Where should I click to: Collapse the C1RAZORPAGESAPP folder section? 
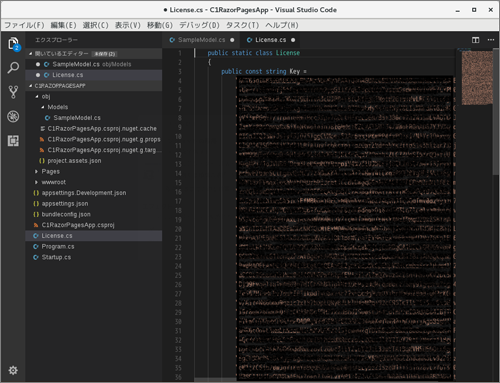click(x=30, y=86)
